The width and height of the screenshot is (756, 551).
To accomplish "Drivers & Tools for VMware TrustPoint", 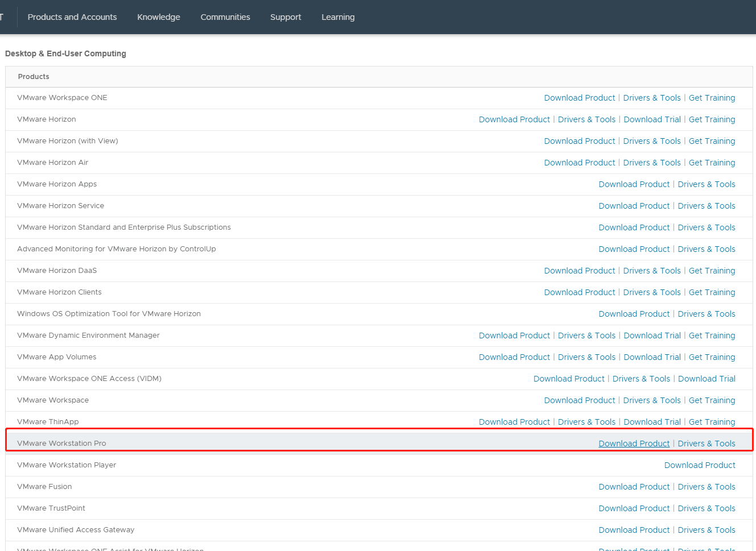I will coord(707,508).
